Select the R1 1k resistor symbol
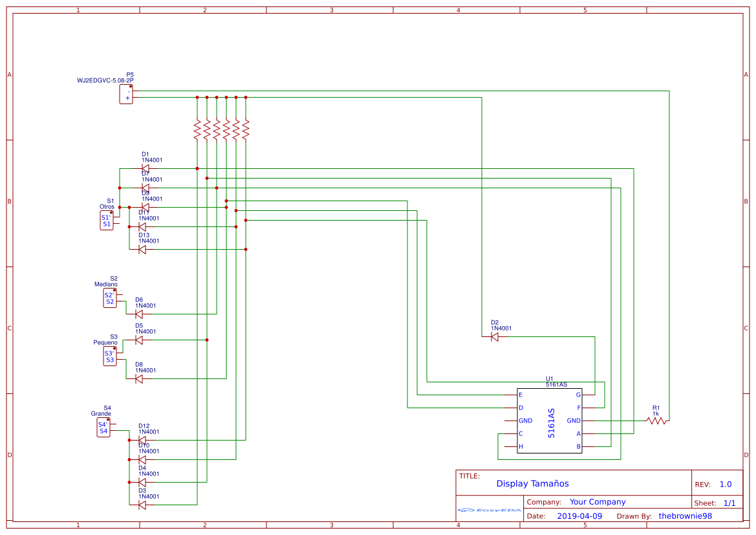 click(656, 420)
